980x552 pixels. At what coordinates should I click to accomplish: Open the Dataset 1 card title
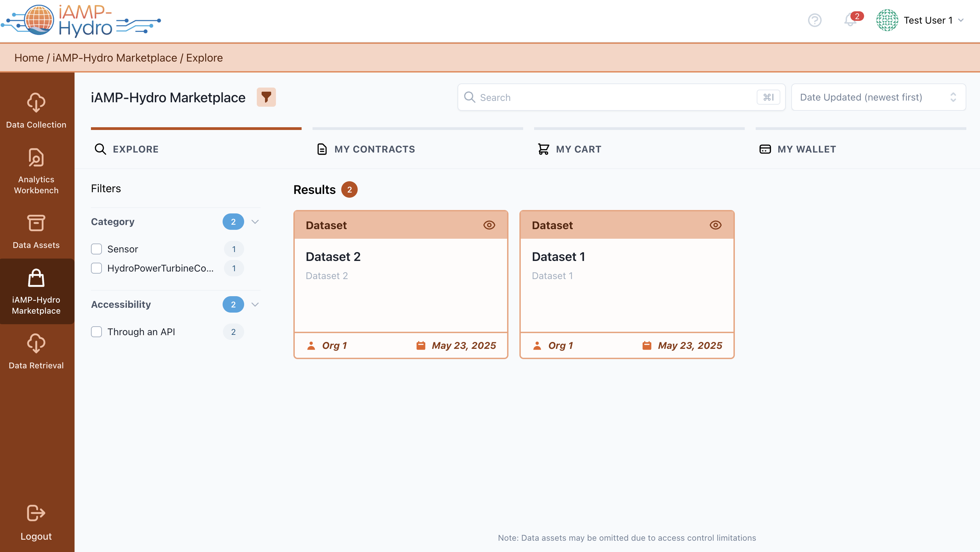(x=558, y=257)
